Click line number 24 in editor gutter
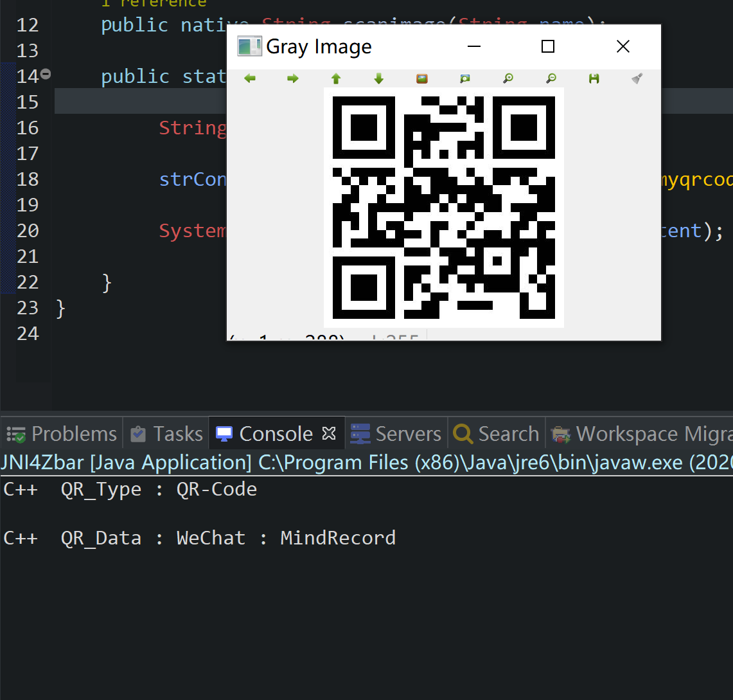 point(28,334)
